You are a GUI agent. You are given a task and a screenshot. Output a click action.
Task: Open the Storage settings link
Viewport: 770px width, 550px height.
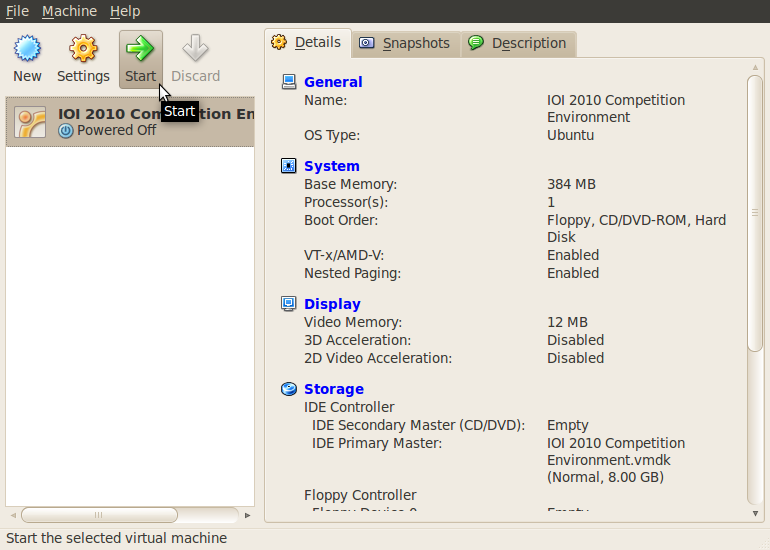pyautogui.click(x=334, y=389)
